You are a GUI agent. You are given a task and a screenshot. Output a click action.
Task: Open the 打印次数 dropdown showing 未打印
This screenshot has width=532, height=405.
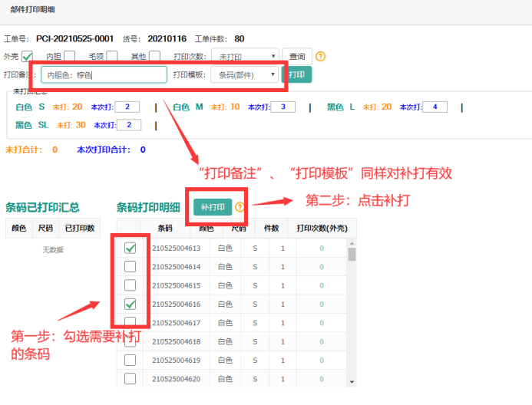245,56
